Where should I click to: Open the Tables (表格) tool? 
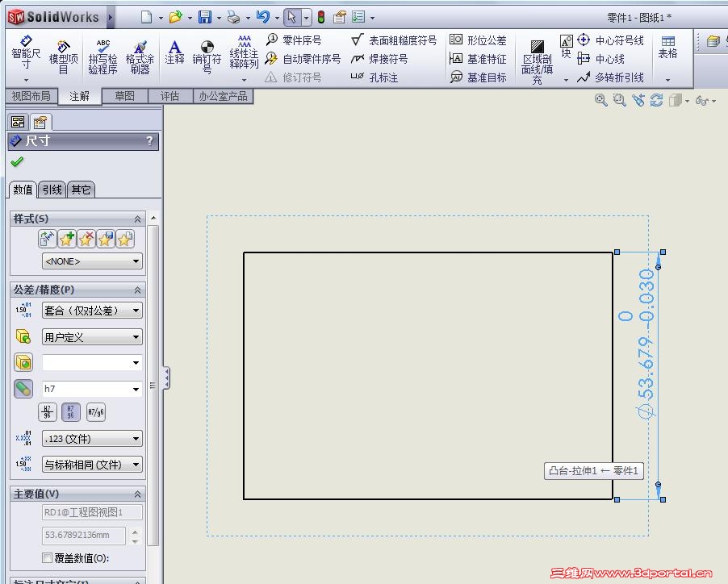[x=667, y=47]
